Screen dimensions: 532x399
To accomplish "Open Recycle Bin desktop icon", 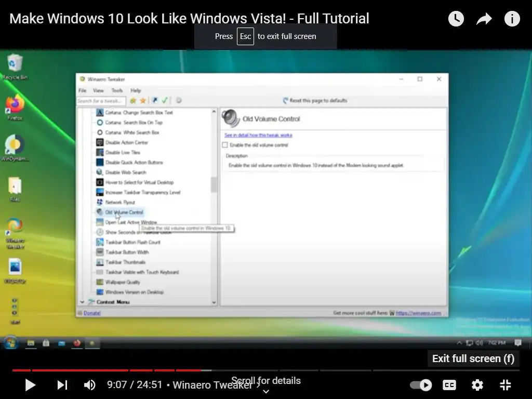I will click(15, 67).
